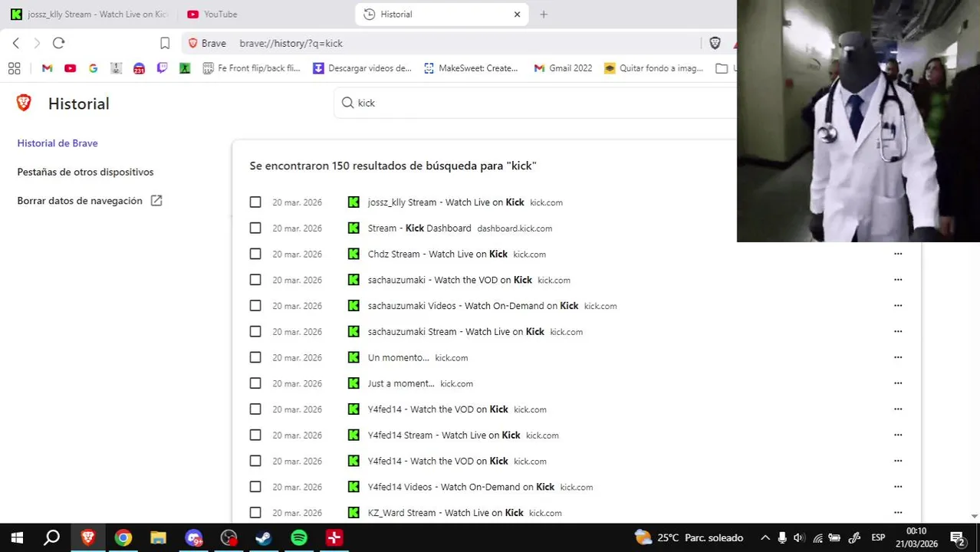Open the green Excel-like bookmark icon
Image resolution: width=980 pixels, height=552 pixels.
tap(185, 68)
